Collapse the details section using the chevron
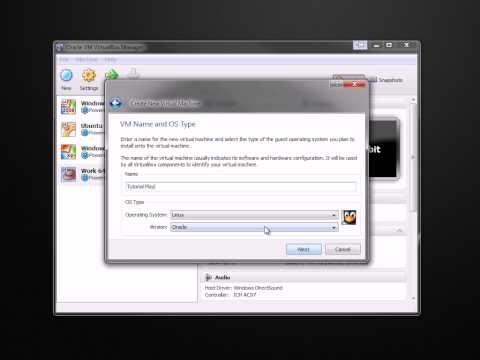Screen dimensions: 480x360 coord(399,230)
